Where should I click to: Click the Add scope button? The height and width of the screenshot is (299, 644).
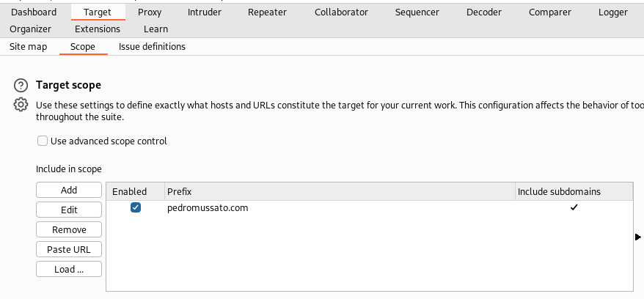coord(69,190)
